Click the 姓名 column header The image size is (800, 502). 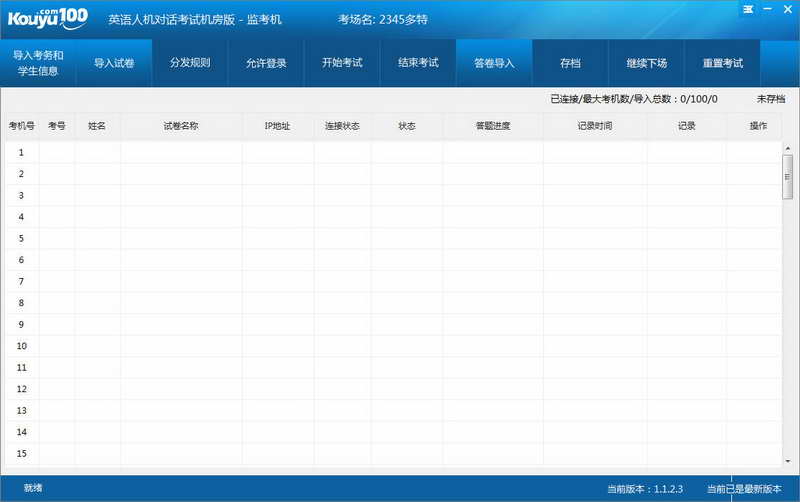(97, 126)
